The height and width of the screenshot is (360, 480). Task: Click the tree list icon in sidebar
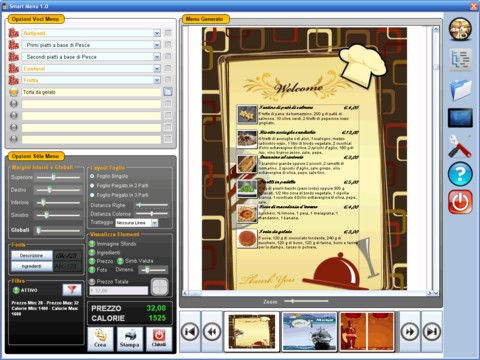460,60
